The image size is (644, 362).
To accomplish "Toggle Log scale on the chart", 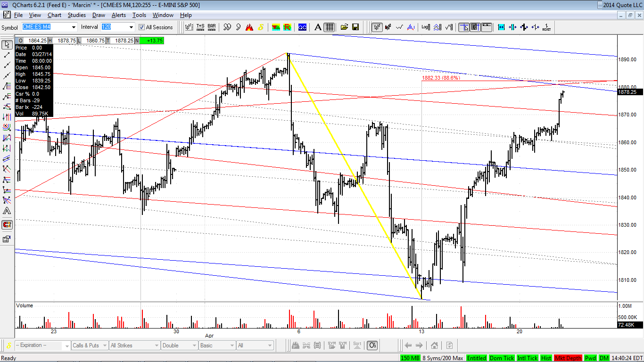I will pos(426,27).
